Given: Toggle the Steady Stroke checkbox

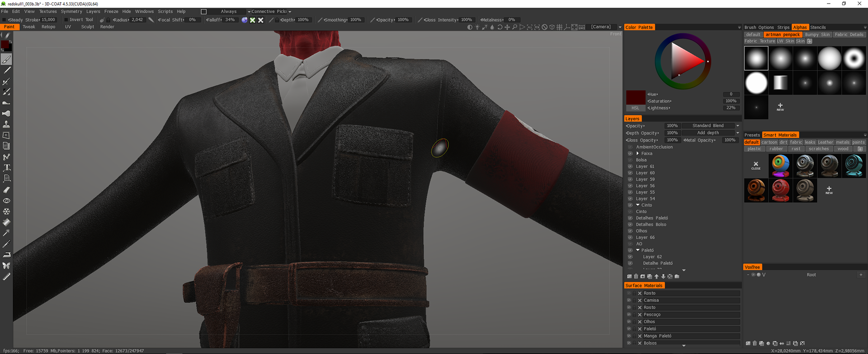Looking at the screenshot, I should (x=5, y=20).
